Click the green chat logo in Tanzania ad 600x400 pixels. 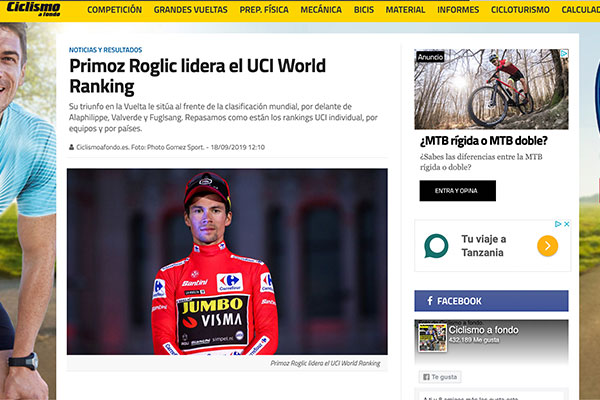coord(436,246)
